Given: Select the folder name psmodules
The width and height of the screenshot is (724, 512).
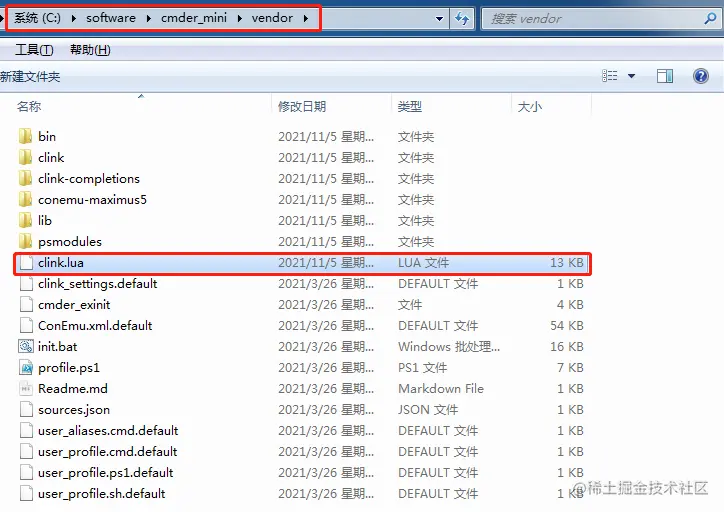Looking at the screenshot, I should (x=70, y=242).
